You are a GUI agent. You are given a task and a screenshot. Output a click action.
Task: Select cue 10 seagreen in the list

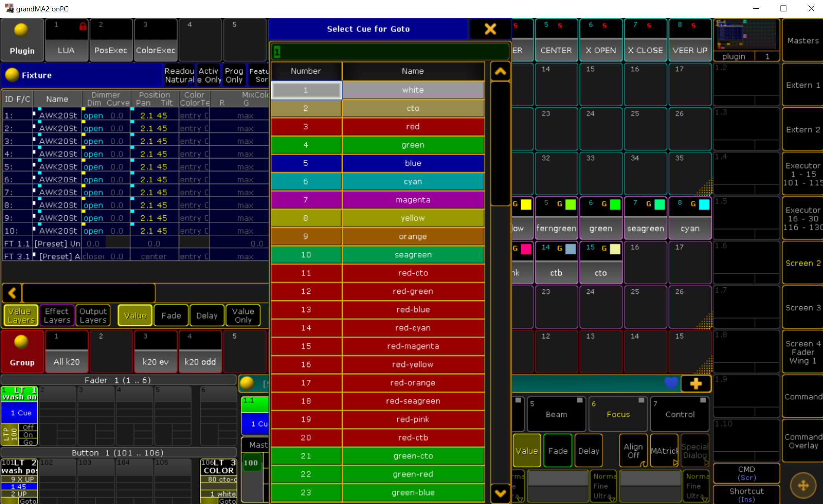coord(378,255)
